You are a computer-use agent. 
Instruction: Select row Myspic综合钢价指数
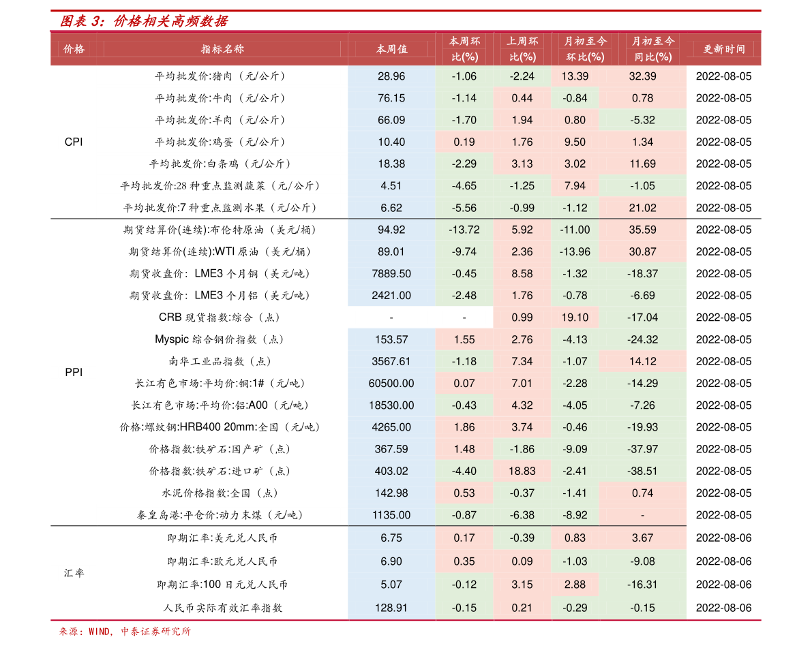406,339
